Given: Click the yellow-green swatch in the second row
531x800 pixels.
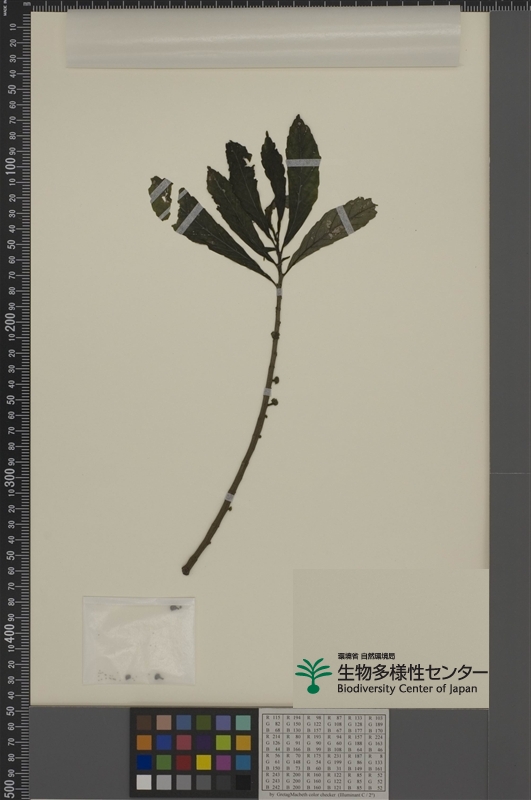Looking at the screenshot, I should click(x=223, y=742).
